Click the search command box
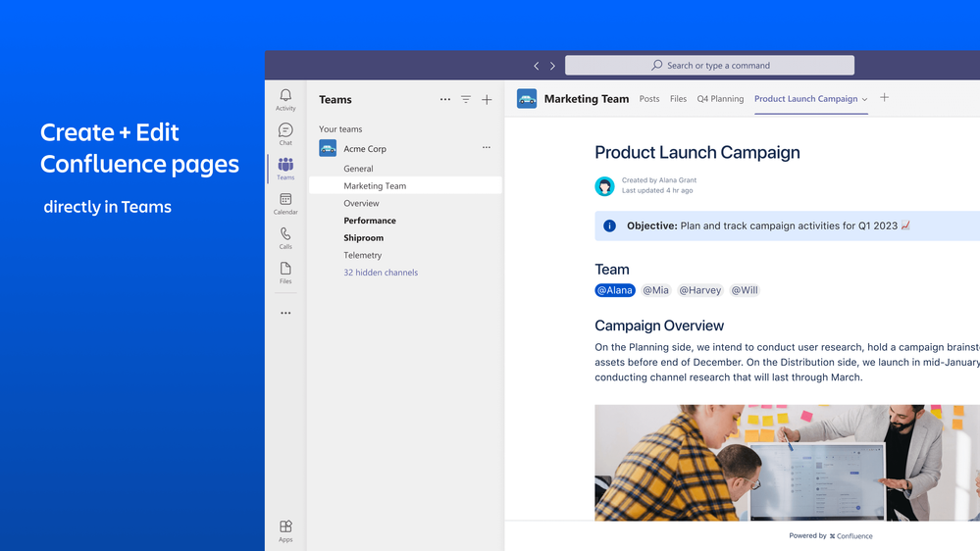 [x=709, y=65]
